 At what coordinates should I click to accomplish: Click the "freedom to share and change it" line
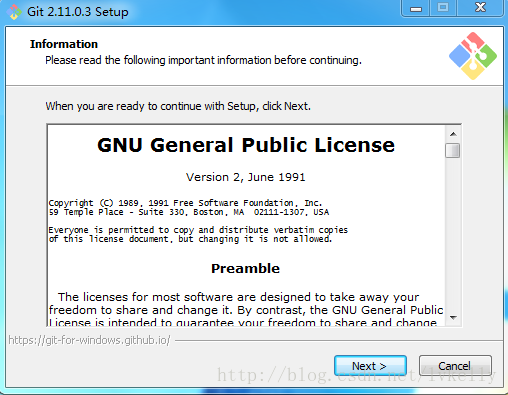click(x=246, y=310)
